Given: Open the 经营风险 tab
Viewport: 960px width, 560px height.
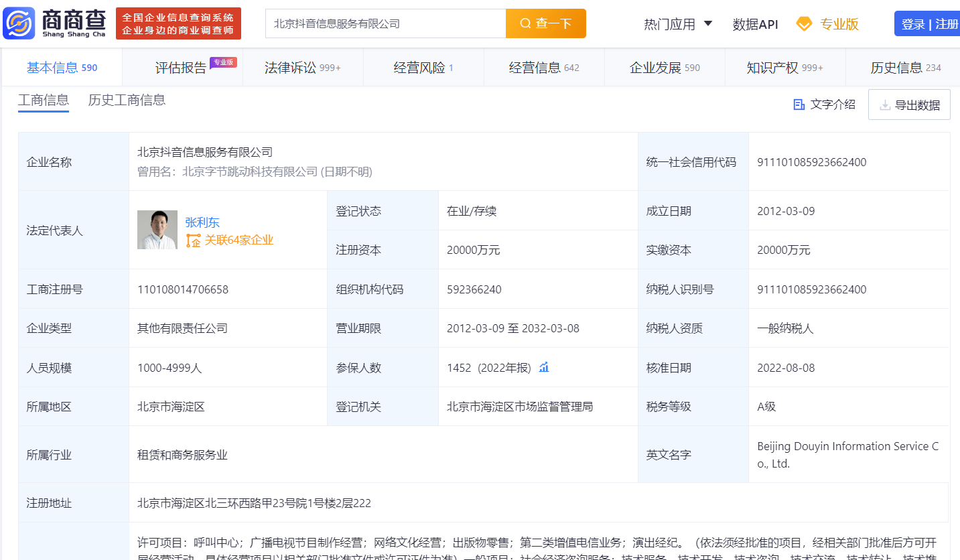Looking at the screenshot, I should (x=423, y=68).
